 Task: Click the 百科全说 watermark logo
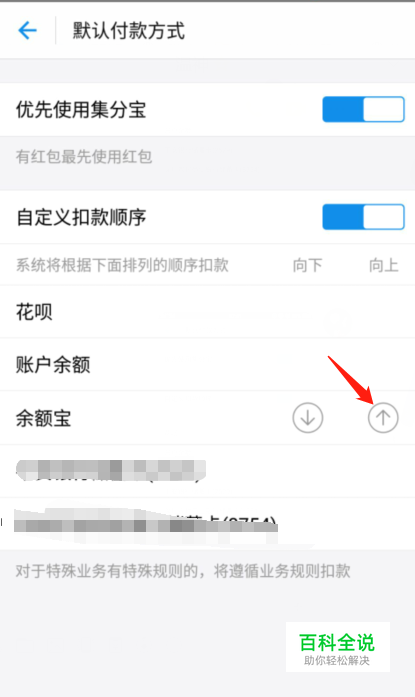[337, 642]
